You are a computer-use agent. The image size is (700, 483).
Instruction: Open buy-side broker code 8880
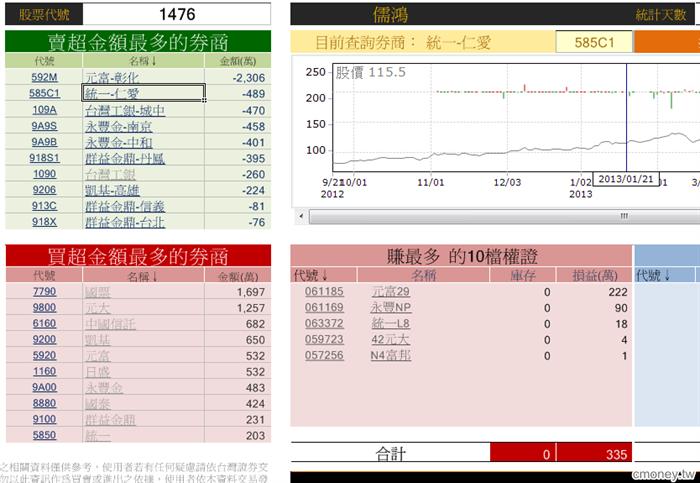click(x=44, y=404)
